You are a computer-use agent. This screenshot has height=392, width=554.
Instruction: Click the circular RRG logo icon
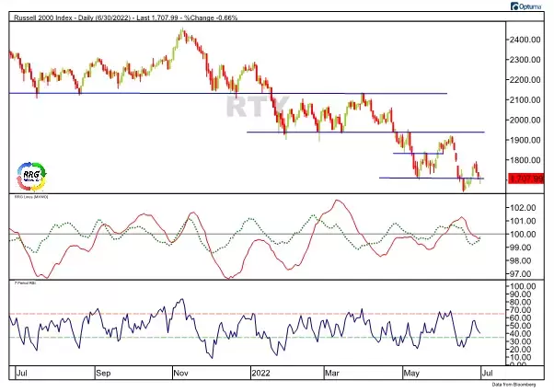coord(31,175)
